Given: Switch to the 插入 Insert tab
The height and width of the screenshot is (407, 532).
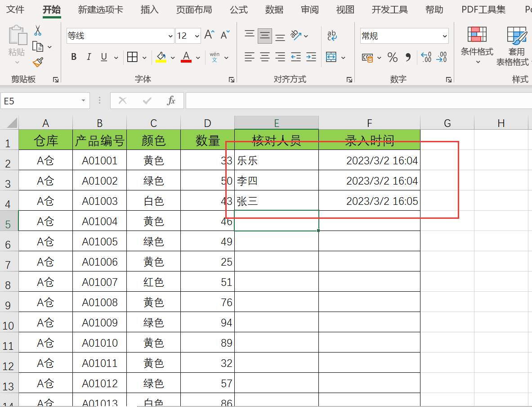Looking at the screenshot, I should pos(150,9).
